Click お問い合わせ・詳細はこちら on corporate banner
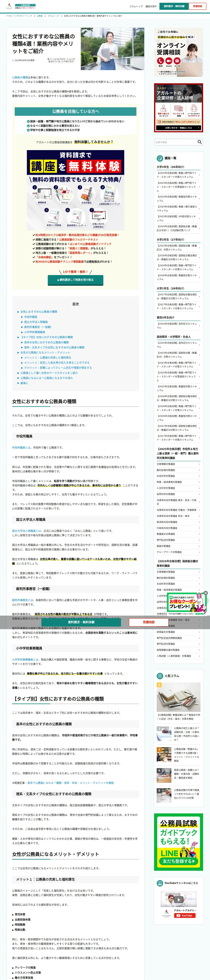210x980 pixels. pos(178,128)
